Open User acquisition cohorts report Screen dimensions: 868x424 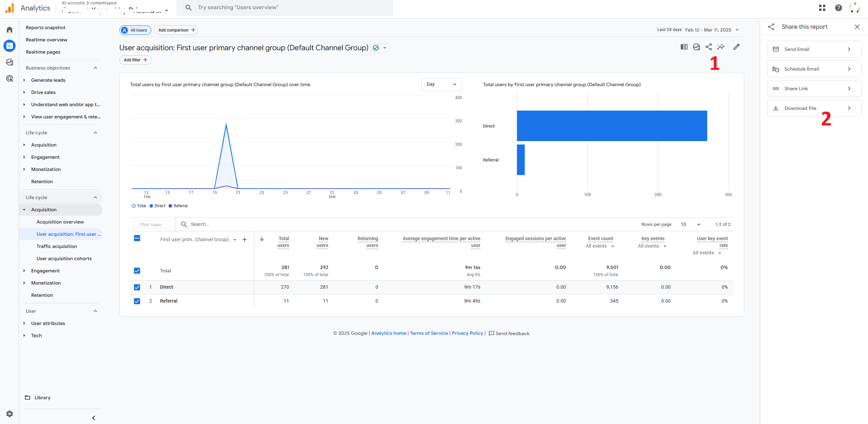pos(64,258)
